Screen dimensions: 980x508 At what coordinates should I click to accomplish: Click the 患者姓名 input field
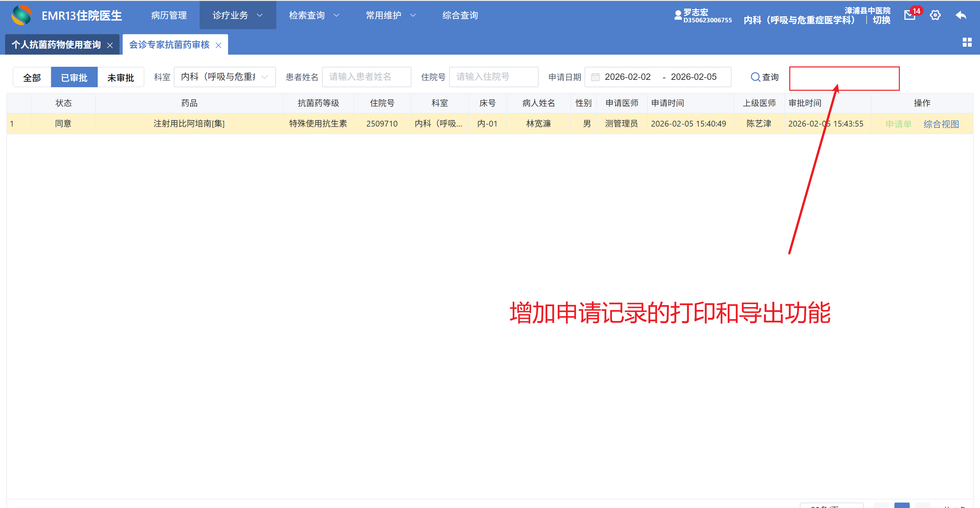tap(366, 77)
